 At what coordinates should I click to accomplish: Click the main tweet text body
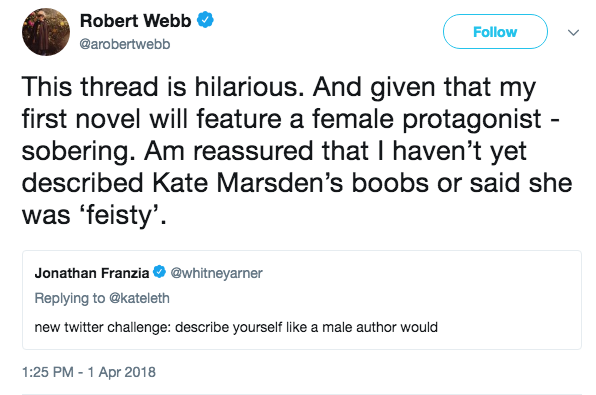pyautogui.click(x=296, y=151)
